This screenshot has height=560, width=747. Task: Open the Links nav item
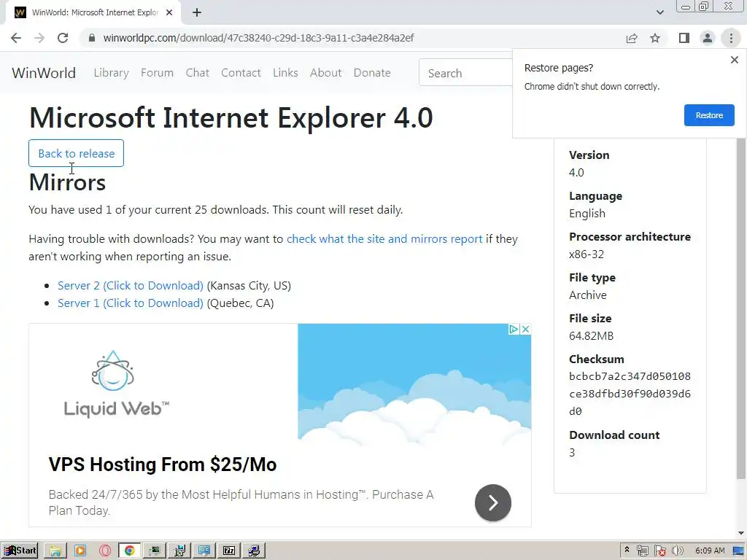285,73
